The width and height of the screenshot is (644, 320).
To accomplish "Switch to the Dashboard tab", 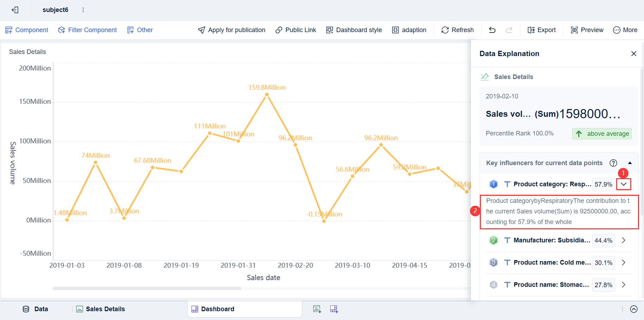I will (218, 309).
